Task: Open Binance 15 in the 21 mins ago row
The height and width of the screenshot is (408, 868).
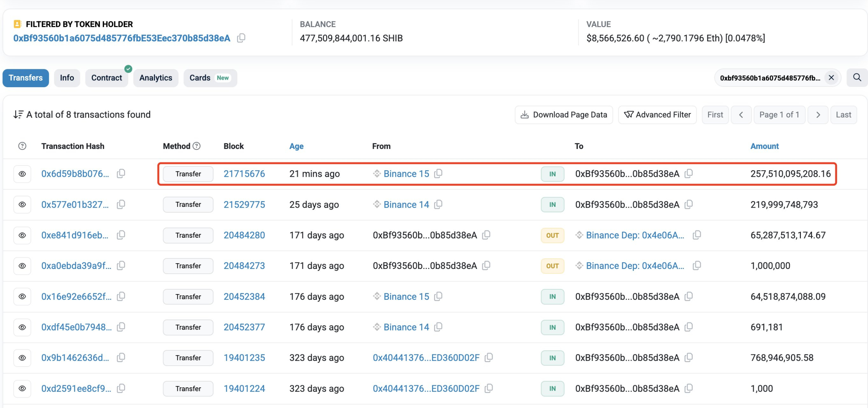Action: 406,174
